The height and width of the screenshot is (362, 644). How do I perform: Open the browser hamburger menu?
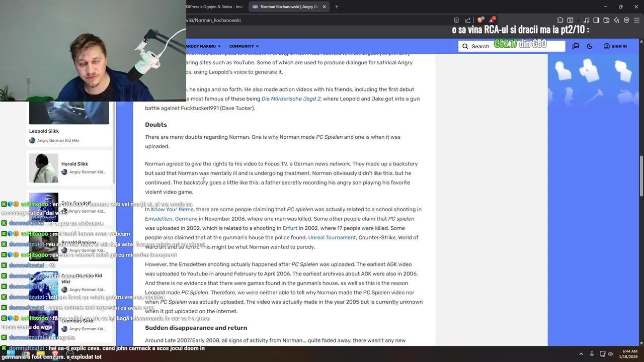point(636,20)
